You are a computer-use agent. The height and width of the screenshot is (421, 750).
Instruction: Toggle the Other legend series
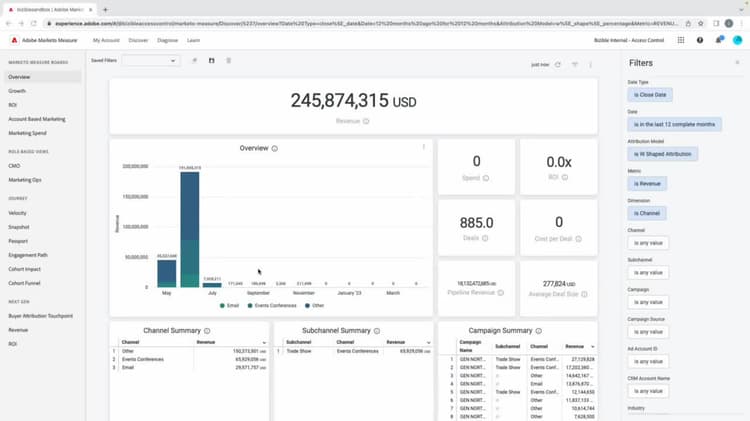(314, 305)
